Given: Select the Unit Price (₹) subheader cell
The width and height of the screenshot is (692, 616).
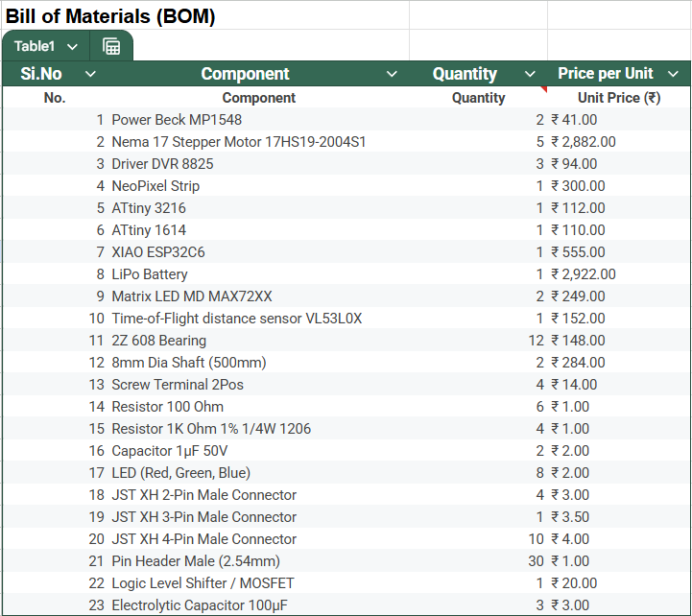Looking at the screenshot, I should tap(619, 98).
